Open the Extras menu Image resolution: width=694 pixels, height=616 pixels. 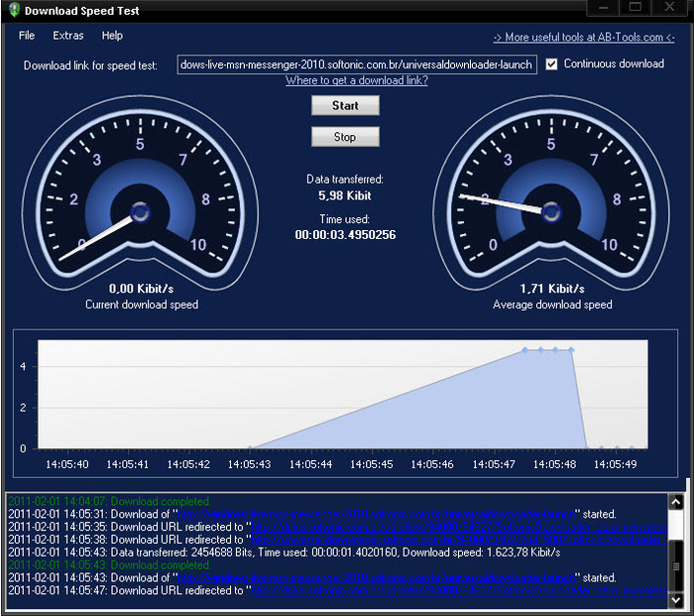(x=68, y=36)
